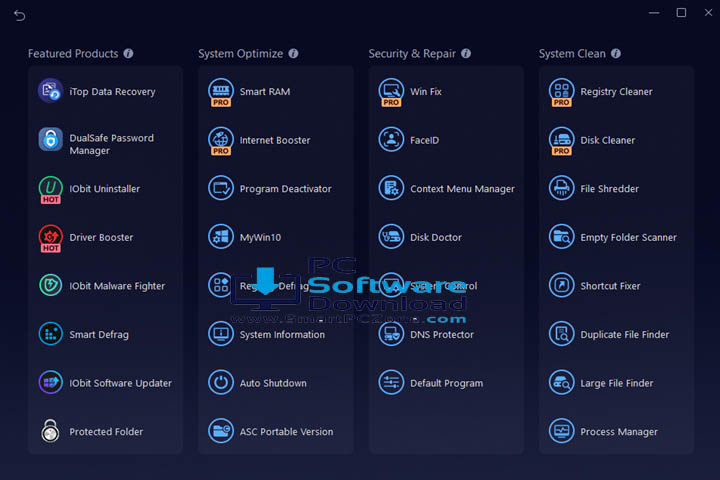Launch the File Shredder icon
Screen dimensions: 720x480
pos(562,188)
